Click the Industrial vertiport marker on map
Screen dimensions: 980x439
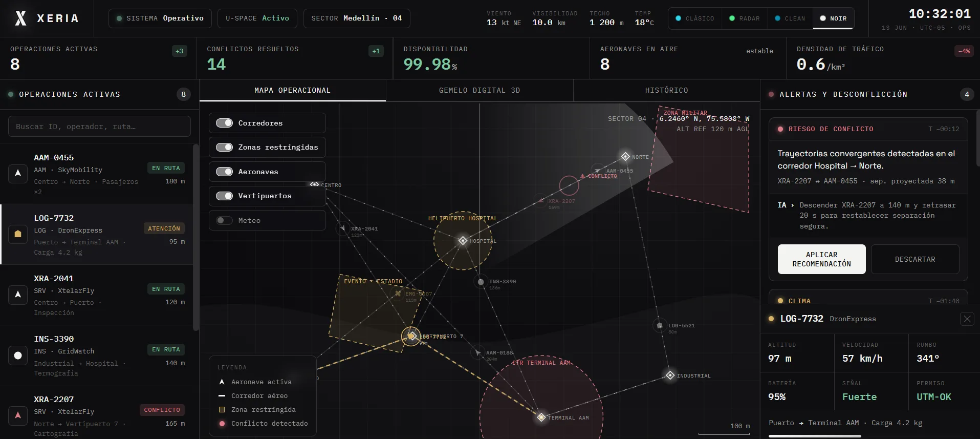tap(670, 375)
